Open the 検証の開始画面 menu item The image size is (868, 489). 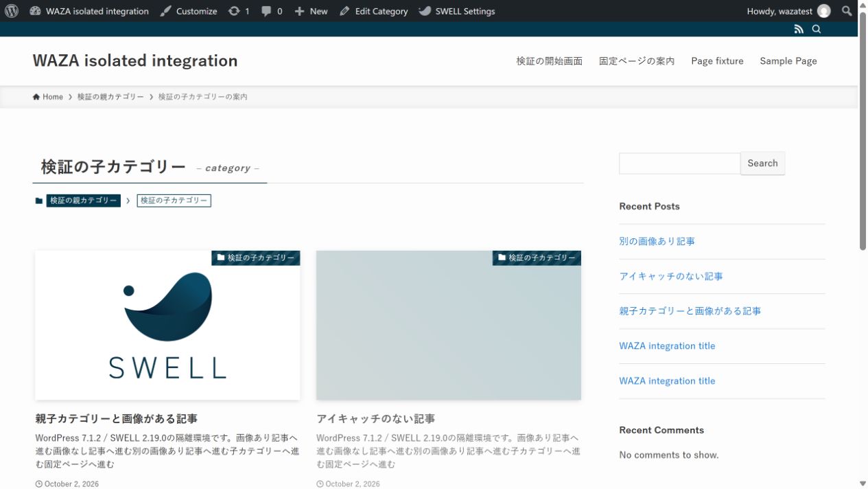point(550,61)
